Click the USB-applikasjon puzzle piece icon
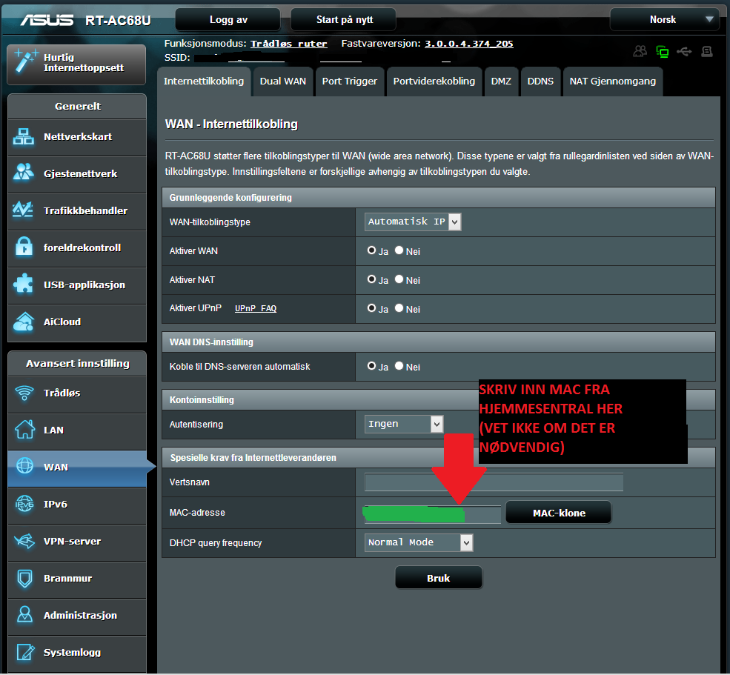Image resolution: width=730 pixels, height=675 pixels. 23,284
